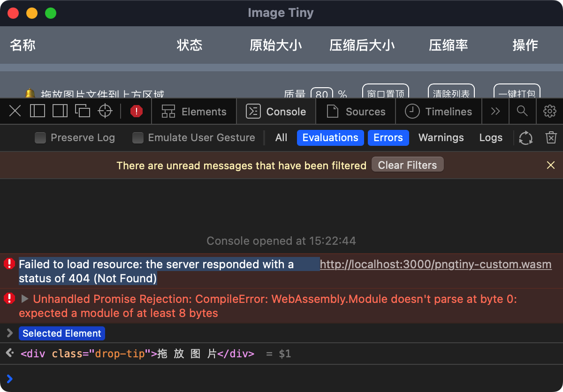Image resolution: width=563 pixels, height=392 pixels.
Task: Click the 名称 column header
Action: pyautogui.click(x=23, y=45)
